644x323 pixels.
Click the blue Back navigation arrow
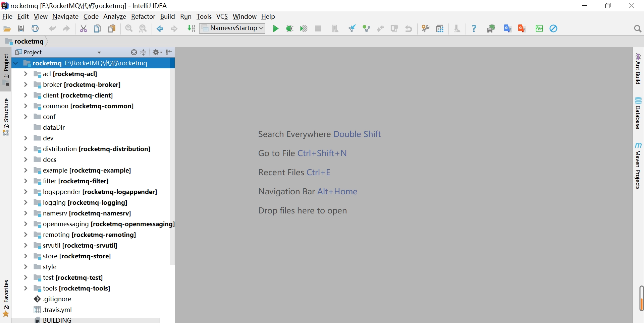160,29
